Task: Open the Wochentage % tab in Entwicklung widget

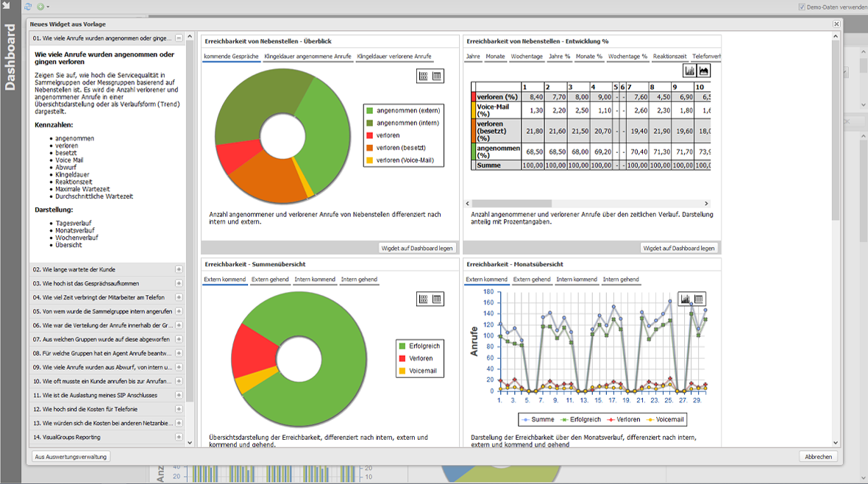Action: tap(627, 56)
